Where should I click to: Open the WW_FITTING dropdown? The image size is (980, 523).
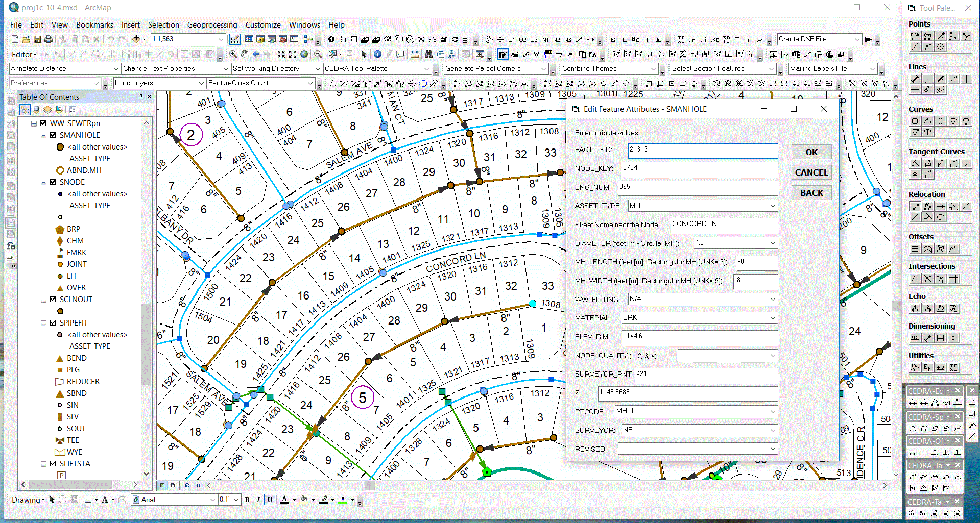point(773,299)
